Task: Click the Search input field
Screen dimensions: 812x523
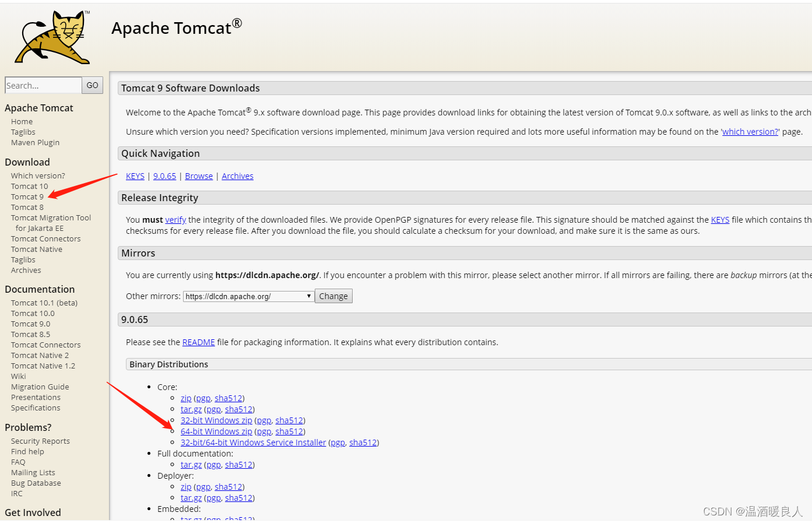Action: click(43, 85)
